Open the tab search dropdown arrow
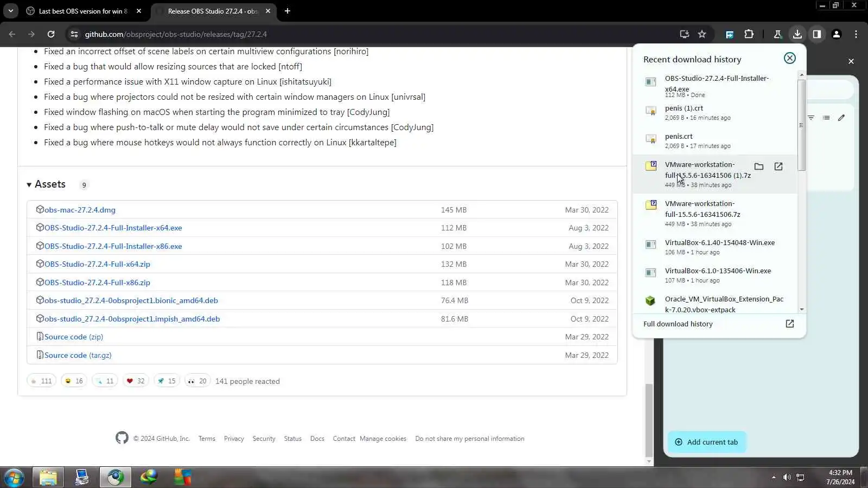The height and width of the screenshot is (488, 868). [11, 11]
